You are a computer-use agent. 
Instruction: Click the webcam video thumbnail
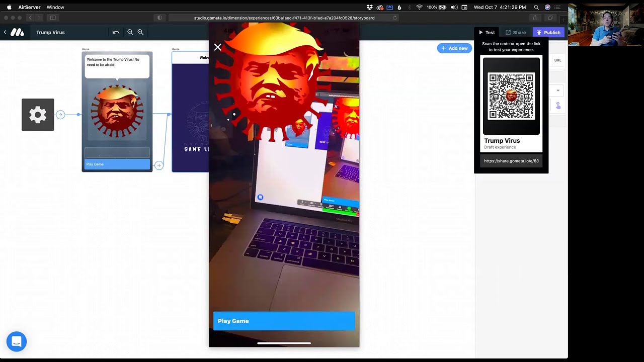click(606, 26)
